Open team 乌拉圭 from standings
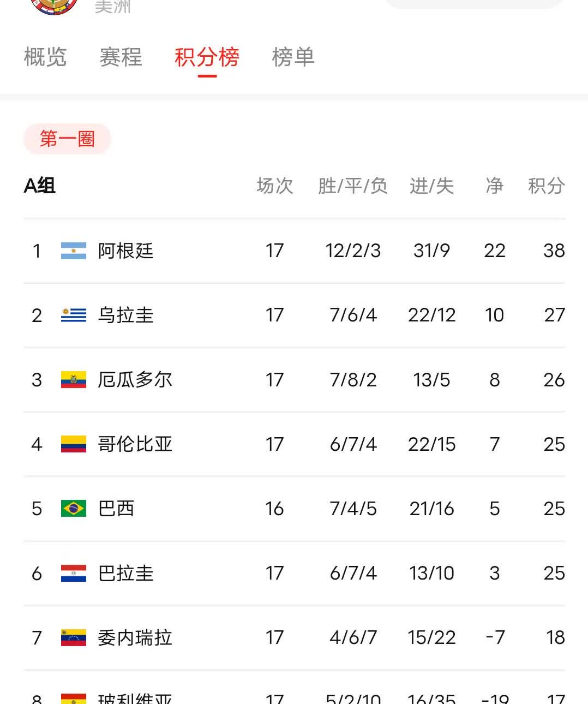This screenshot has width=588, height=704. [x=125, y=315]
